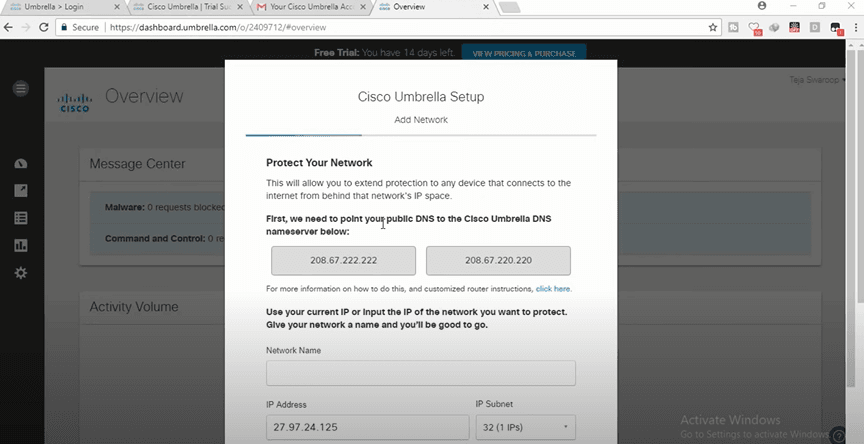Click the Secure padlock icon
The height and width of the screenshot is (444, 864).
64,27
